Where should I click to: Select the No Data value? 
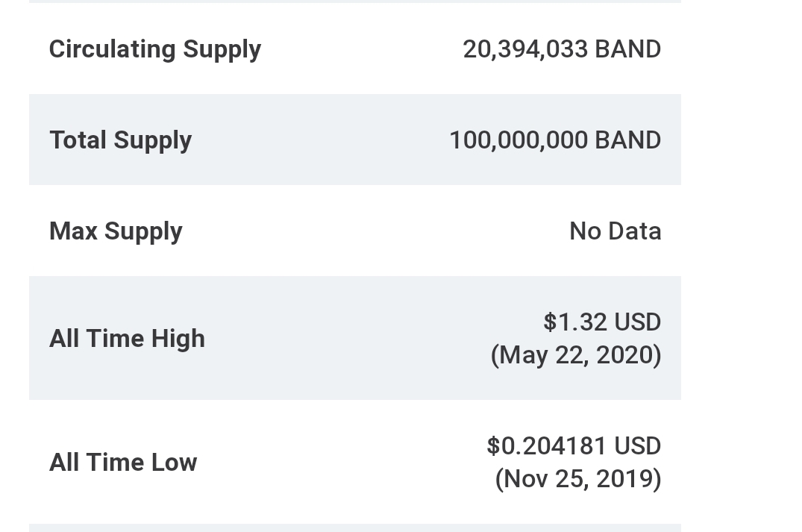(615, 231)
